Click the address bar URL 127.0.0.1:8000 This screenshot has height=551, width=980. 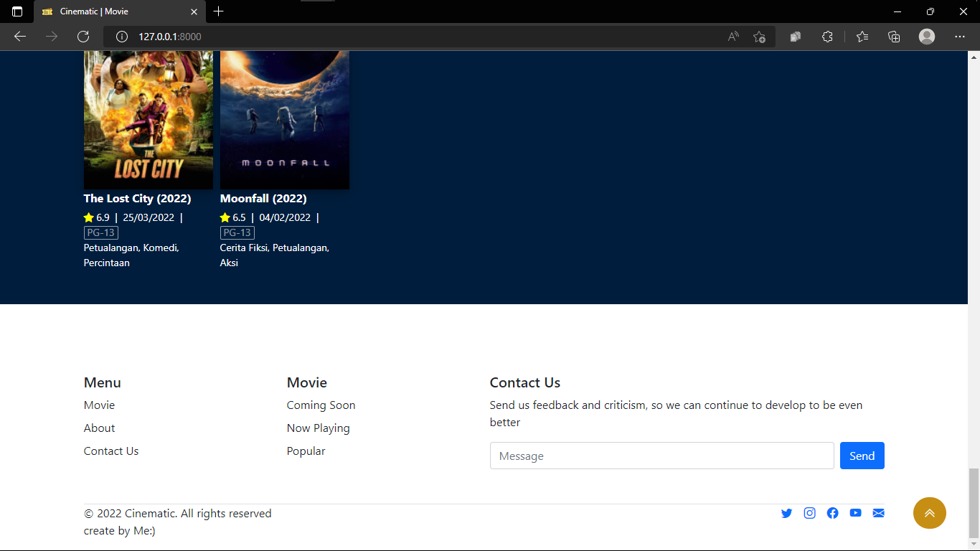(170, 37)
